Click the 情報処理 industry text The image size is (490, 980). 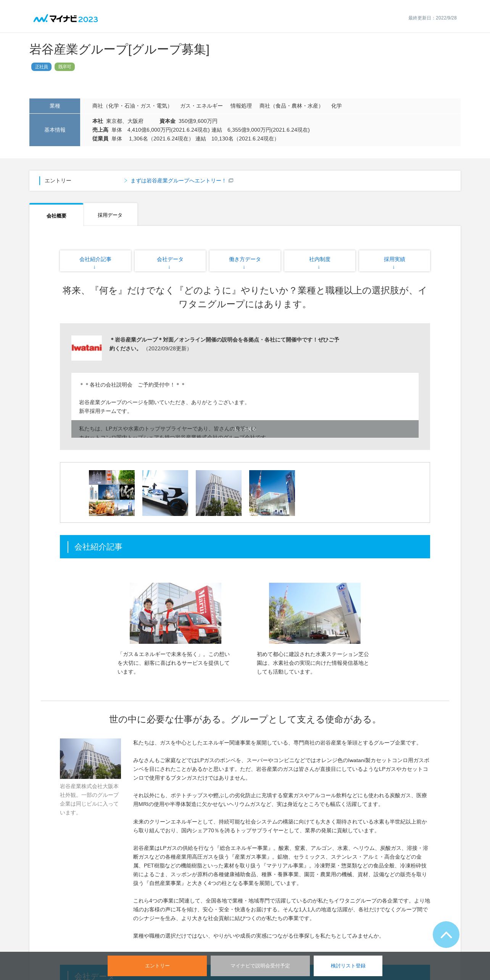(x=241, y=106)
